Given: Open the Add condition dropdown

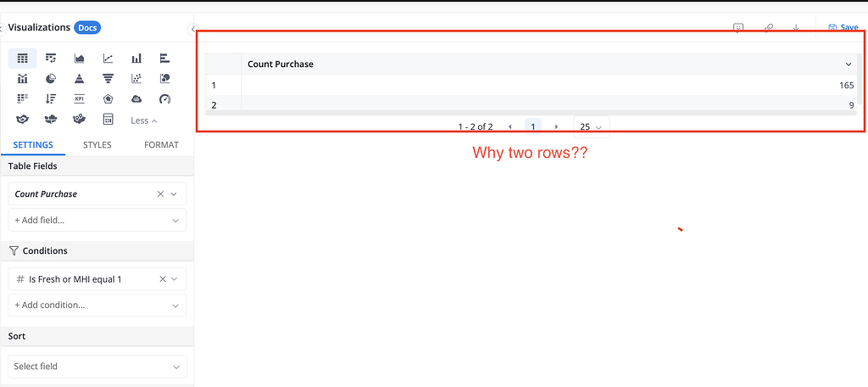Looking at the screenshot, I should tap(97, 305).
